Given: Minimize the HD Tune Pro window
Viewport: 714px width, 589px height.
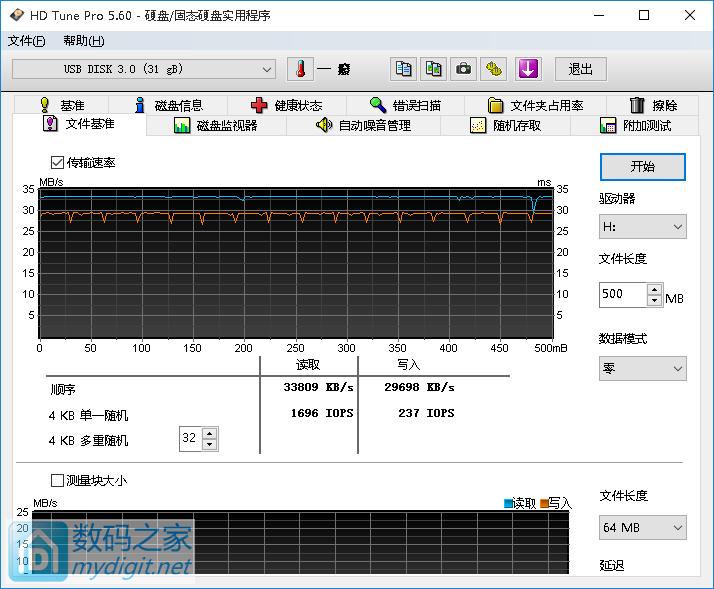Looking at the screenshot, I should pyautogui.click(x=599, y=15).
